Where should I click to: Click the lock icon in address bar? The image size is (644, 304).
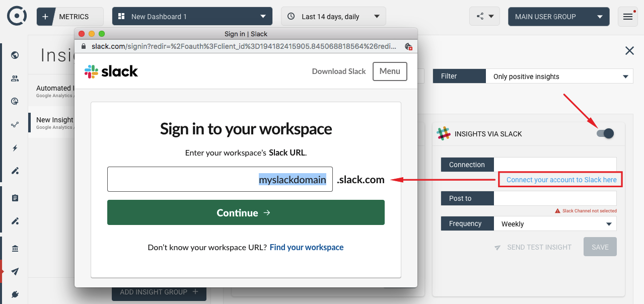85,46
